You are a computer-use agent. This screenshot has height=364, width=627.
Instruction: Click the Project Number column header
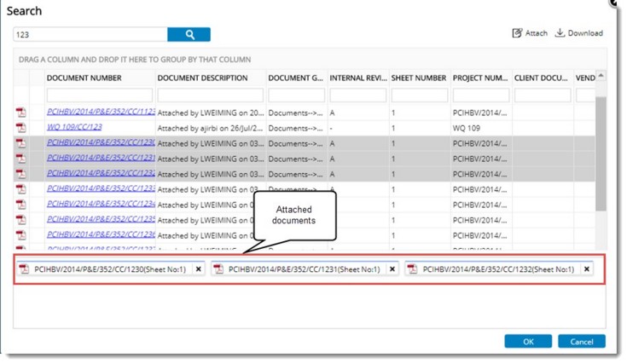coord(479,78)
